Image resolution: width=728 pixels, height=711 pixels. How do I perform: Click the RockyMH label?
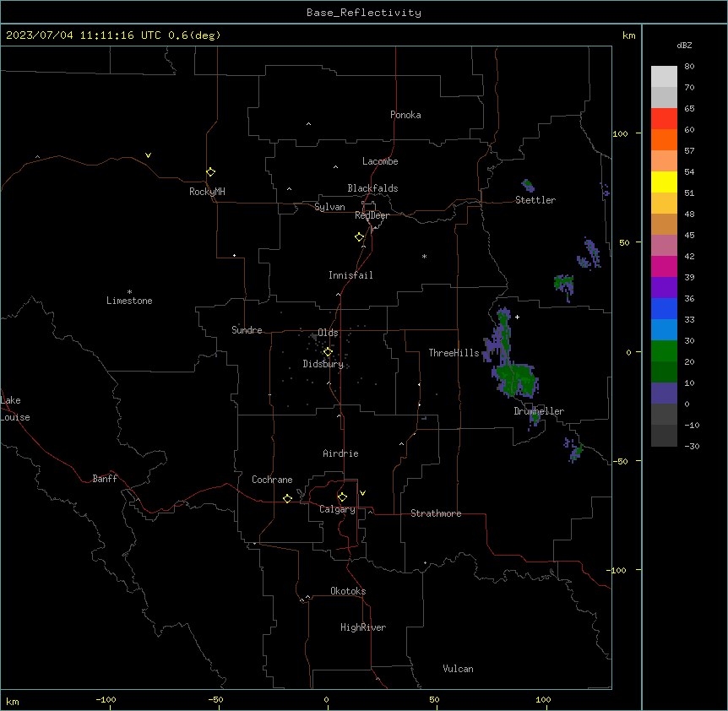[x=207, y=192]
